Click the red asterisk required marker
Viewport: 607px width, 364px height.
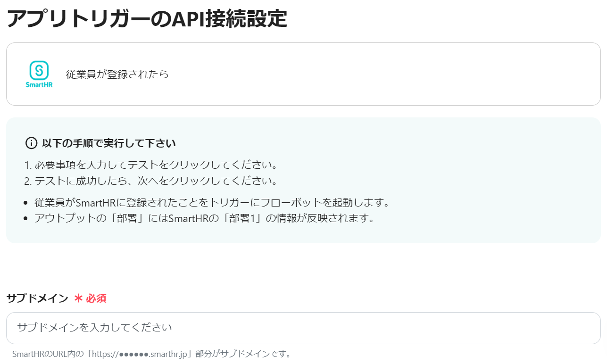pyautogui.click(x=79, y=298)
